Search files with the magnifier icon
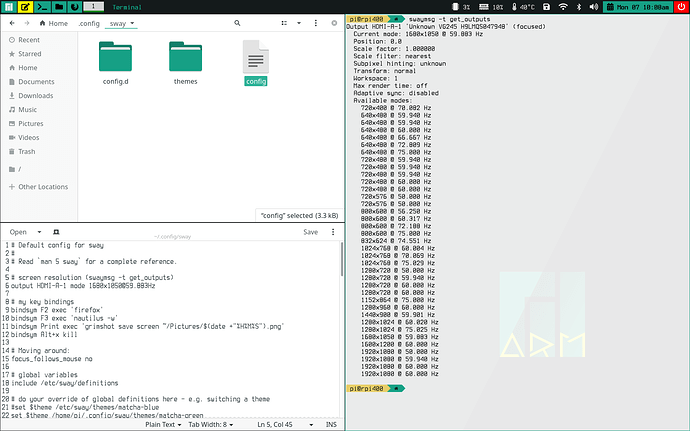The height and width of the screenshot is (431, 690). (x=237, y=23)
